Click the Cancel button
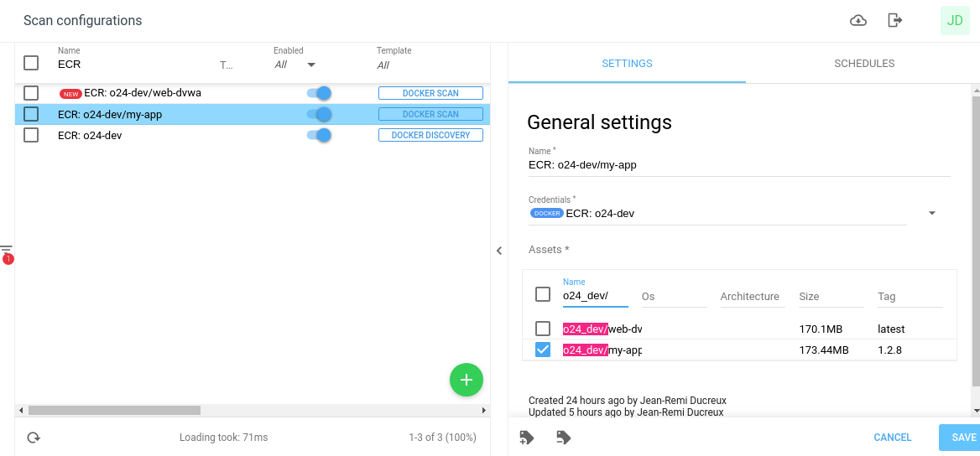The height and width of the screenshot is (456, 980). 892,438
